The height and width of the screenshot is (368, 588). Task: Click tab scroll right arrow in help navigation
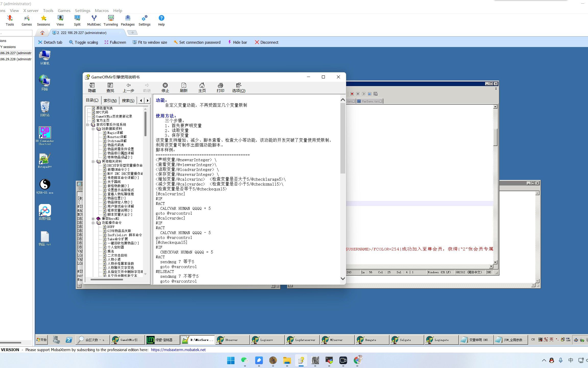coord(148,100)
